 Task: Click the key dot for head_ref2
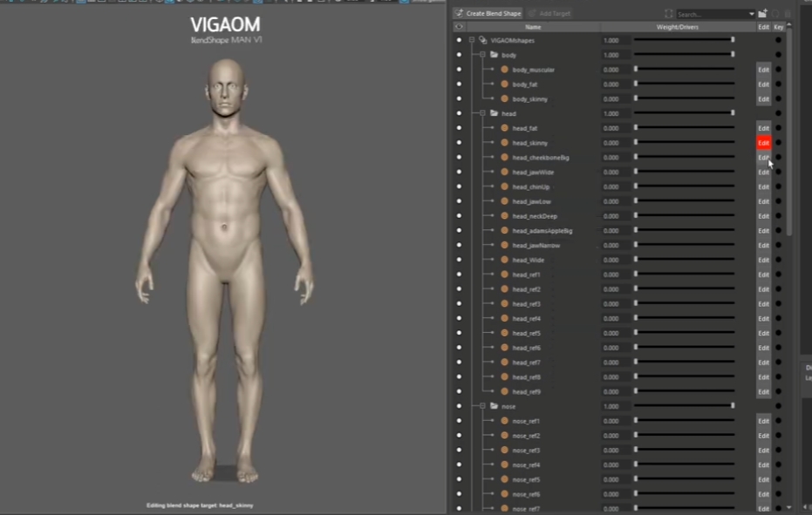pos(778,288)
